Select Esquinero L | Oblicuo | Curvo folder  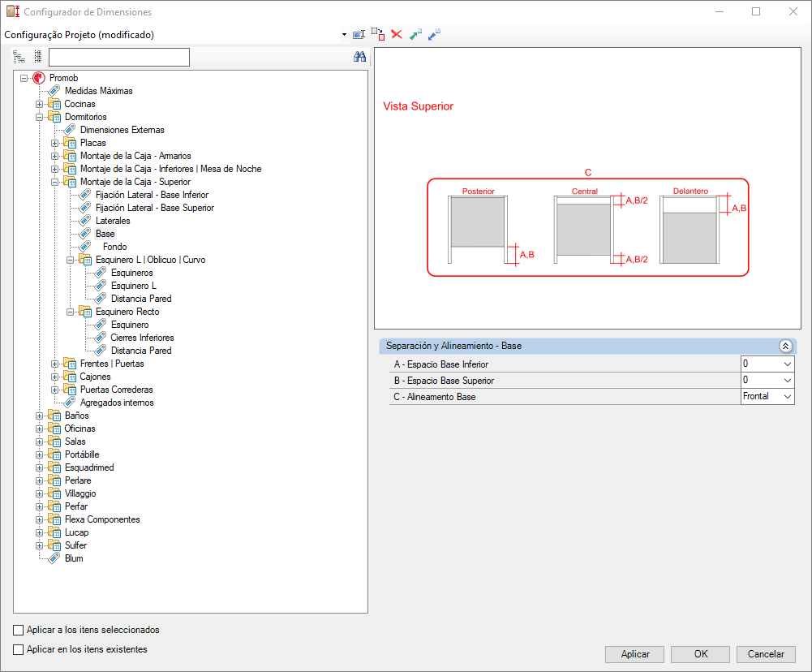click(151, 260)
